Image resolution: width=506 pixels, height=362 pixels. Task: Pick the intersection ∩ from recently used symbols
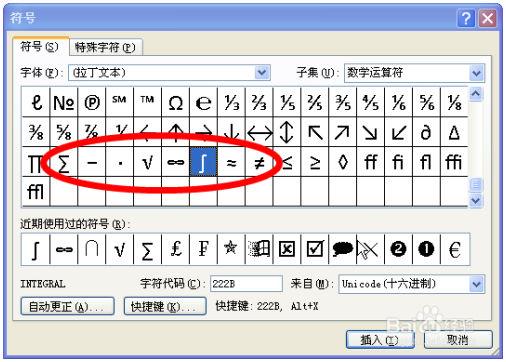coord(92,249)
